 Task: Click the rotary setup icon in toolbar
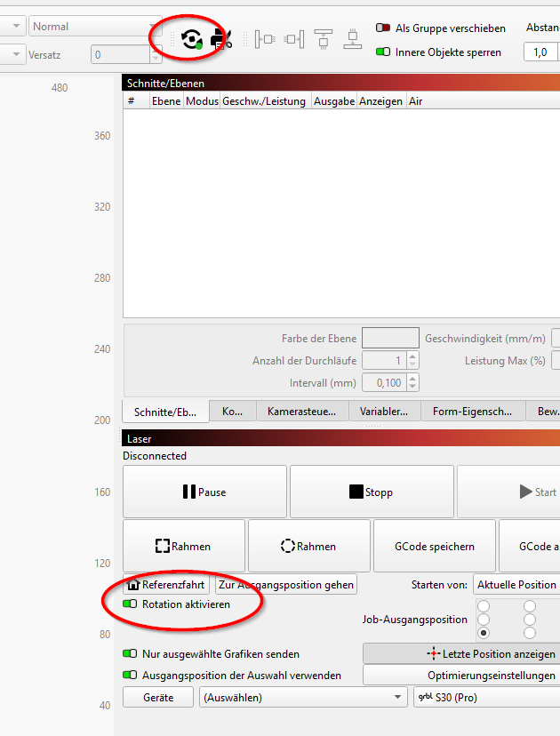[x=191, y=39]
